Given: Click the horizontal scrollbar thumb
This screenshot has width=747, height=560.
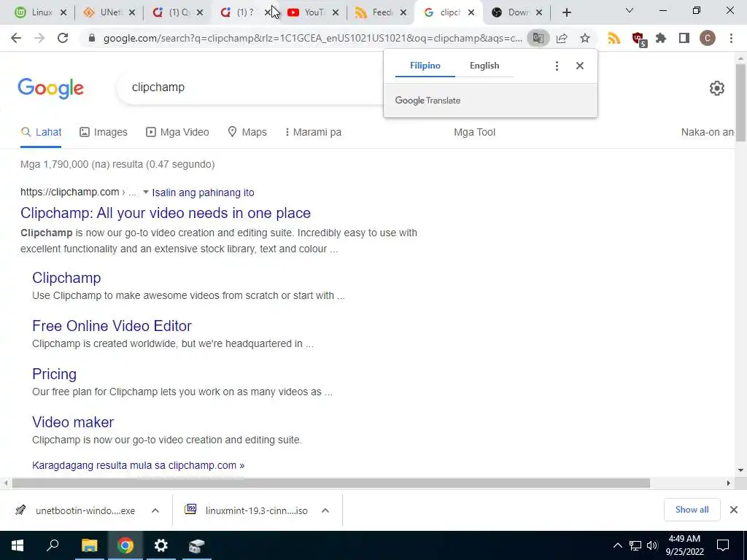Looking at the screenshot, I should pos(330,483).
